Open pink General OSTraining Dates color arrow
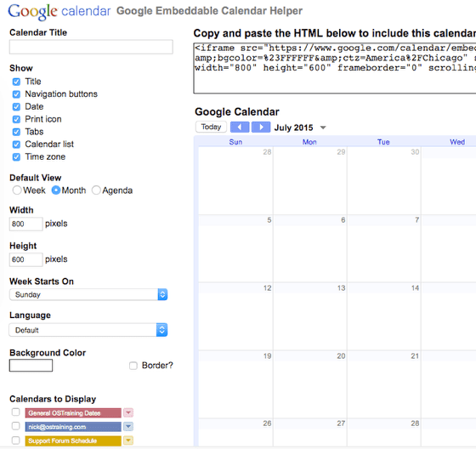 [128, 412]
